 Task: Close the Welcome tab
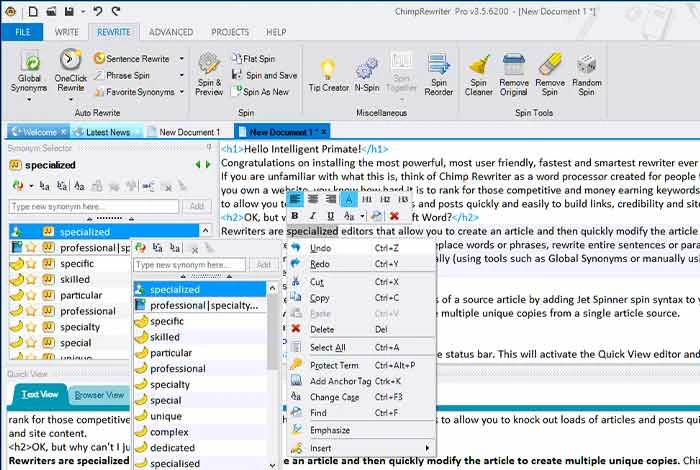(x=63, y=132)
